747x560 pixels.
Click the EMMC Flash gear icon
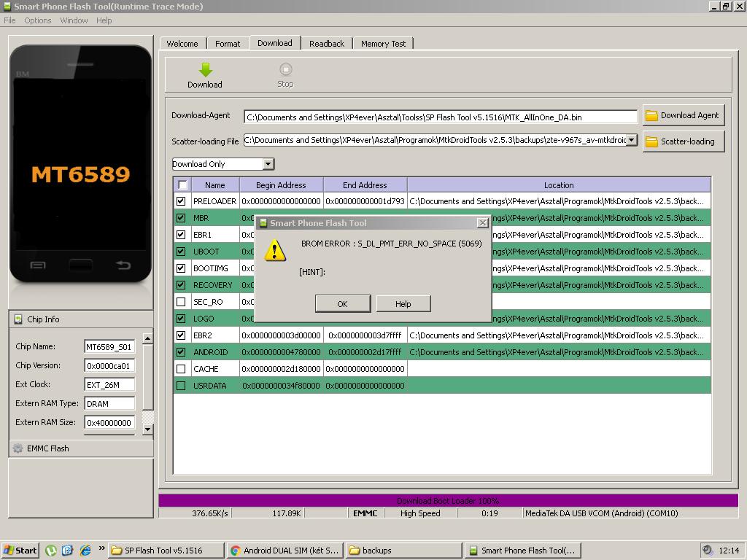(18, 448)
